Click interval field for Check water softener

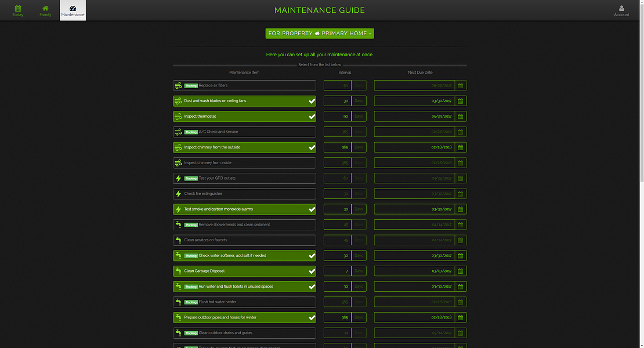(x=337, y=256)
